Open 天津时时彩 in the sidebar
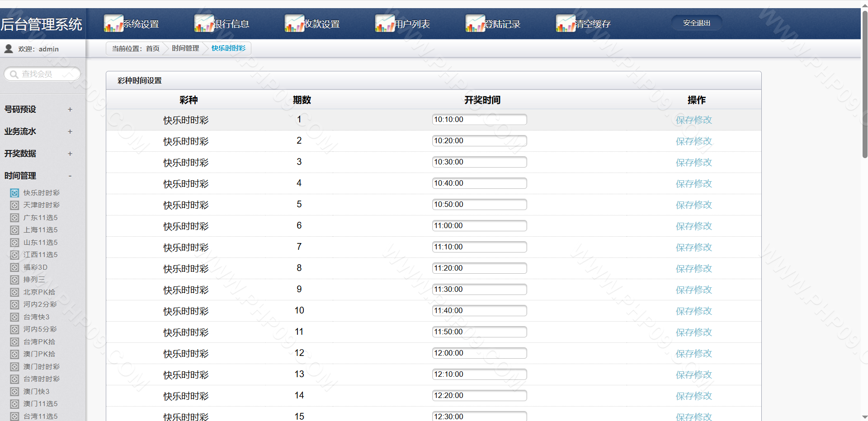Screen dimensions: 868x421 point(41,205)
